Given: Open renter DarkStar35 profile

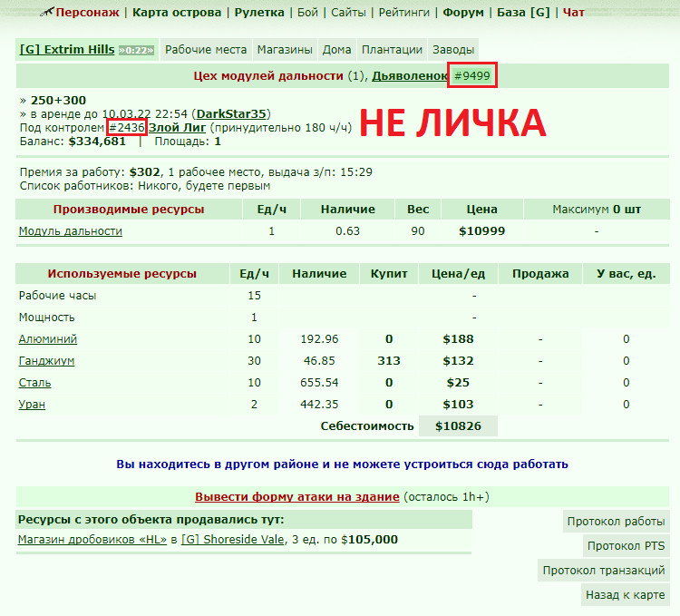Looking at the screenshot, I should click(x=230, y=113).
